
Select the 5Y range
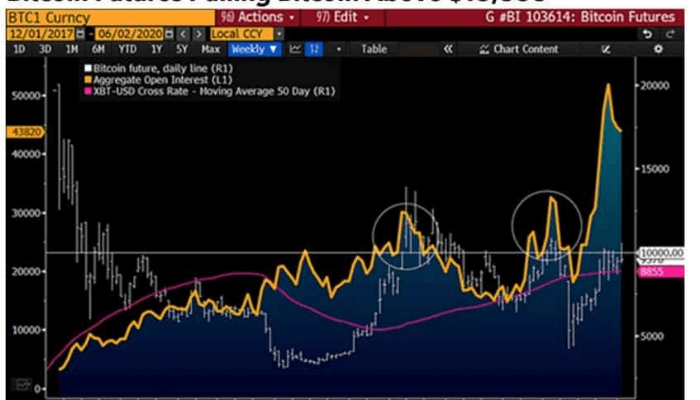[x=182, y=49]
